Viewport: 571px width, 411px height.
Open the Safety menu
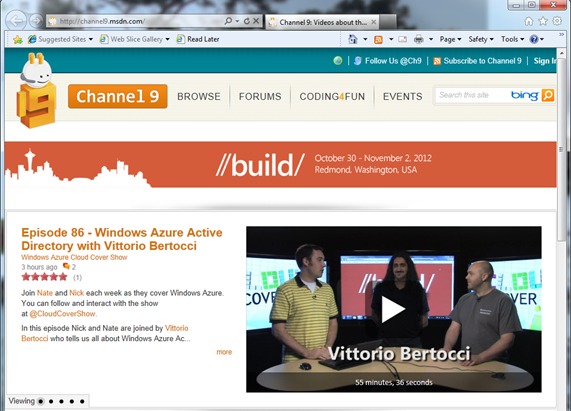click(x=481, y=39)
